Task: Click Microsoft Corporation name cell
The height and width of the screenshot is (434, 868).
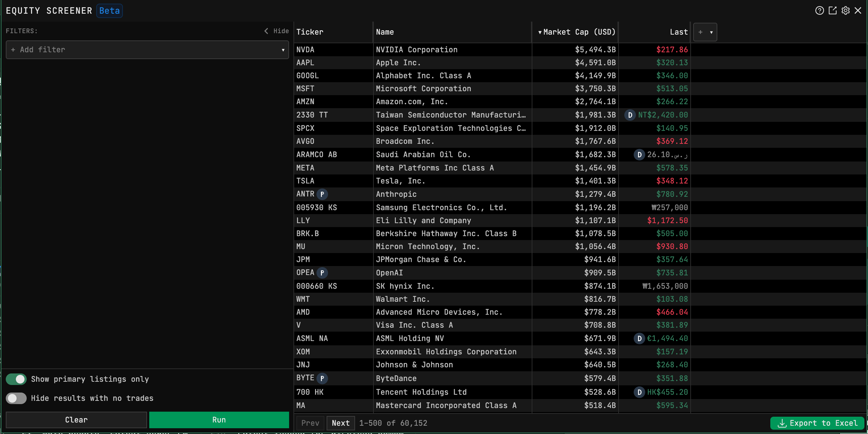Action: 452,89
